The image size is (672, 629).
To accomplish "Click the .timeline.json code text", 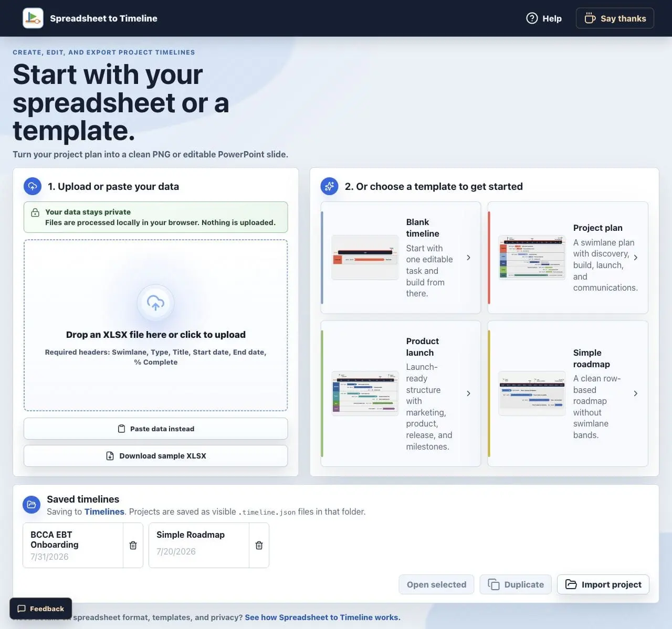I will (267, 512).
